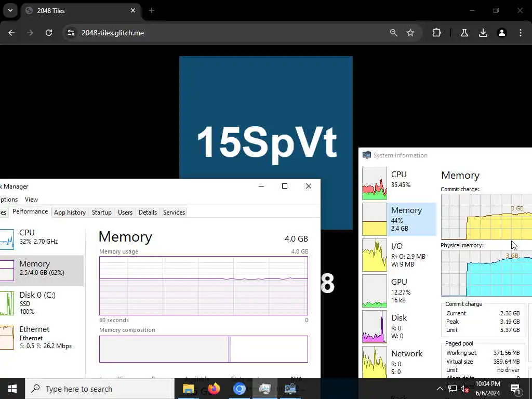This screenshot has height=399, width=532.
Task: Click Paged pool Working set 371.56 MB
Action: pyautogui.click(x=506, y=353)
